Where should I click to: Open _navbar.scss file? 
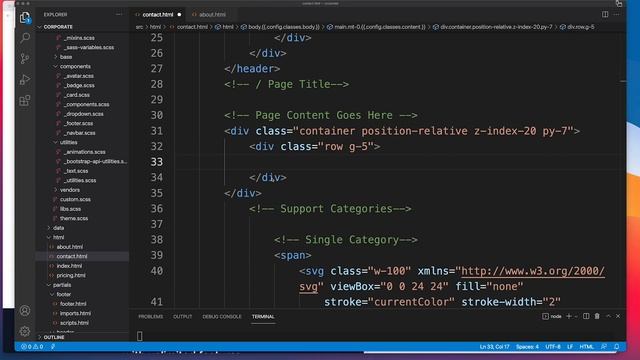click(80, 133)
